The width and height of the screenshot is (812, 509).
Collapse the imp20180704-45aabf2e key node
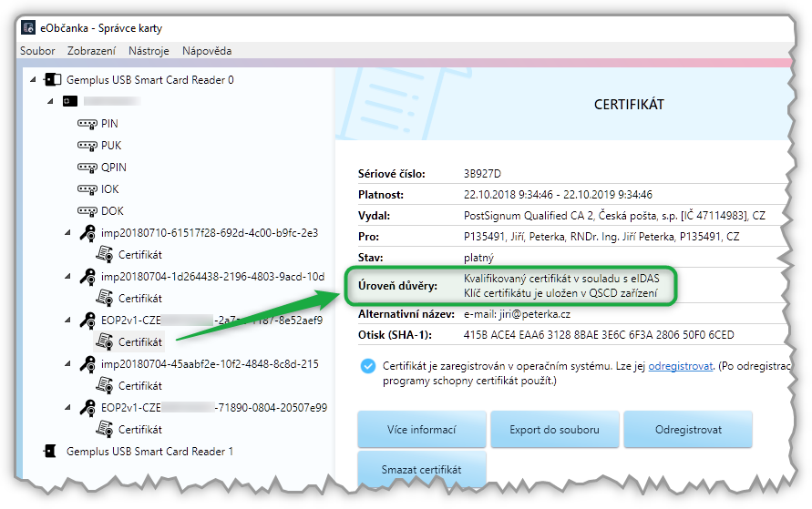pyautogui.click(x=67, y=364)
